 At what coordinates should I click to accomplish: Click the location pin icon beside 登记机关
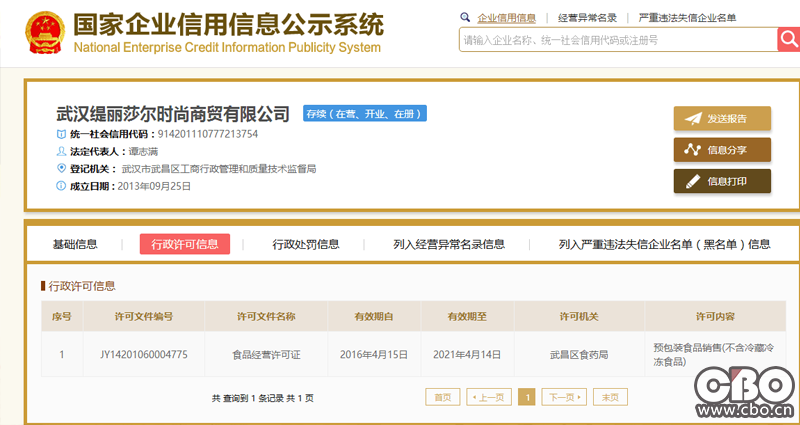[x=61, y=168]
